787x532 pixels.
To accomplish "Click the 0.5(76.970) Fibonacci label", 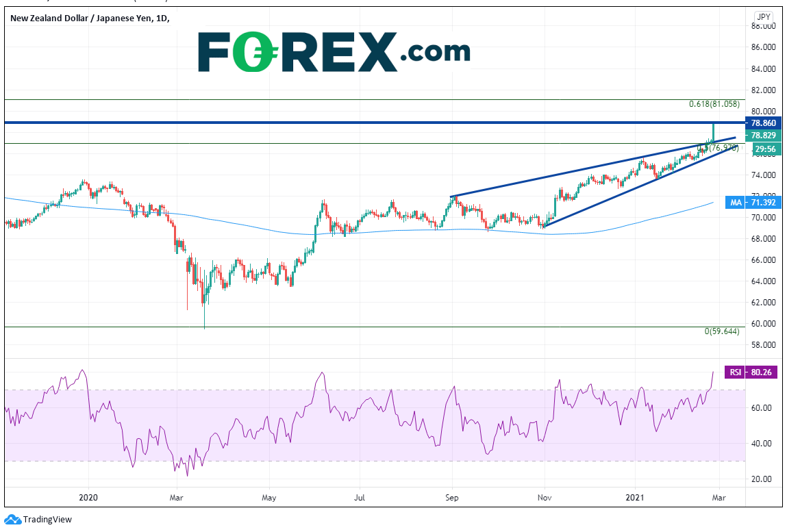I will tap(719, 148).
